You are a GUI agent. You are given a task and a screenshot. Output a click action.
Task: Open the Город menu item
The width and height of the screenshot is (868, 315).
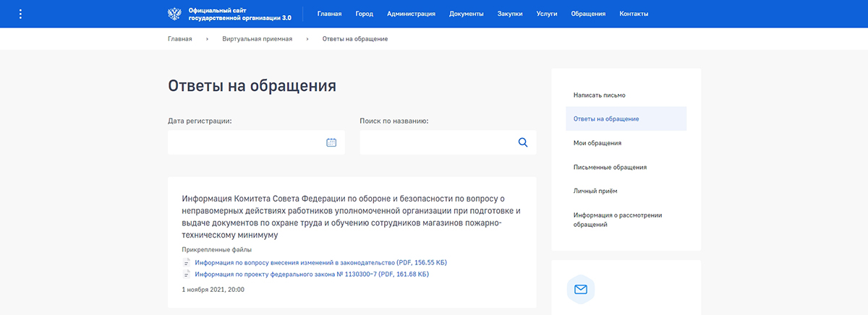365,14
